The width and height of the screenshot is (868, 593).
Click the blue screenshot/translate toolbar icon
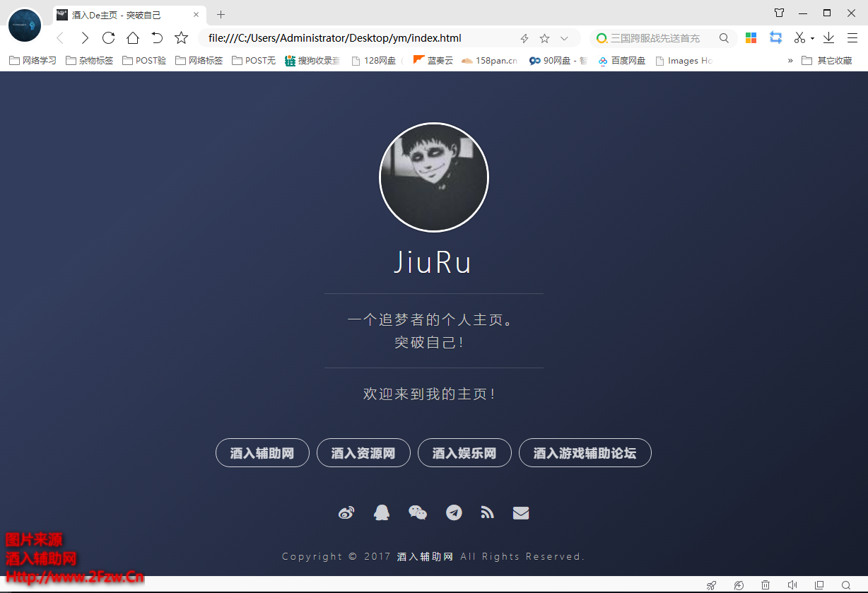pos(776,38)
